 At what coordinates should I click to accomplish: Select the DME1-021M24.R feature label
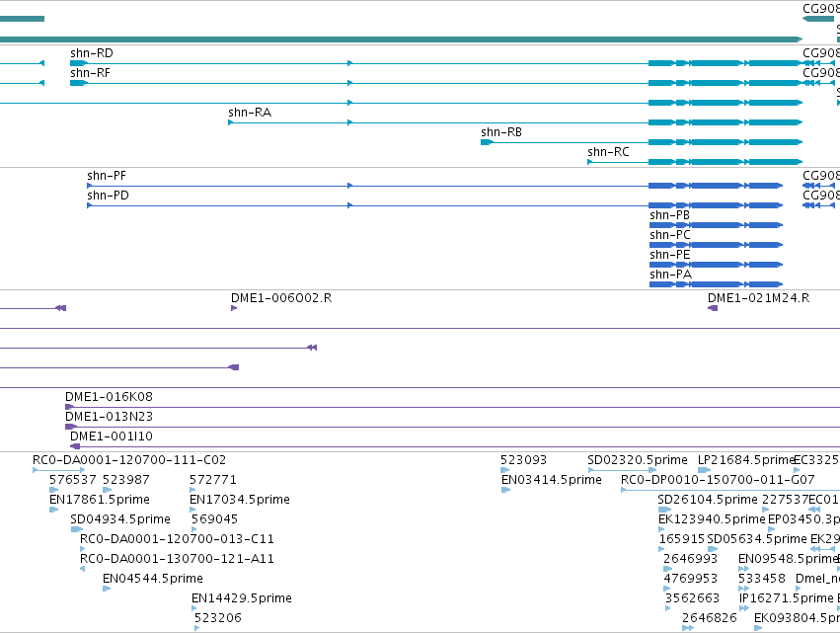point(758,298)
